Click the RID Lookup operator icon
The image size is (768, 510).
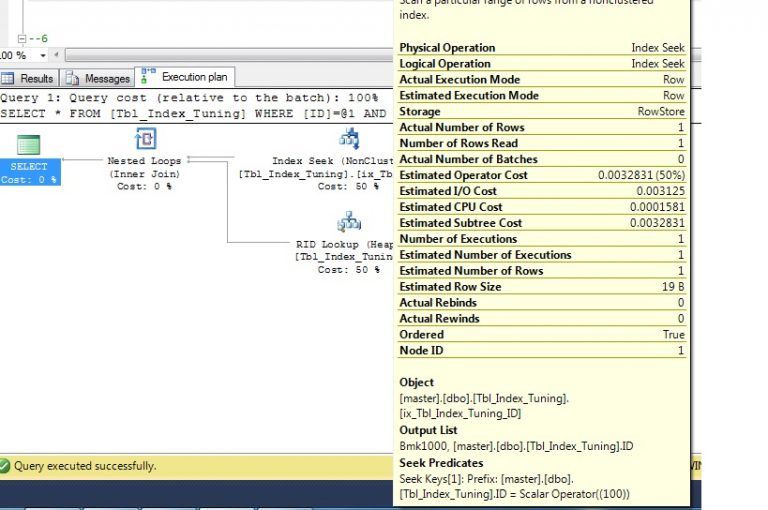pos(349,222)
